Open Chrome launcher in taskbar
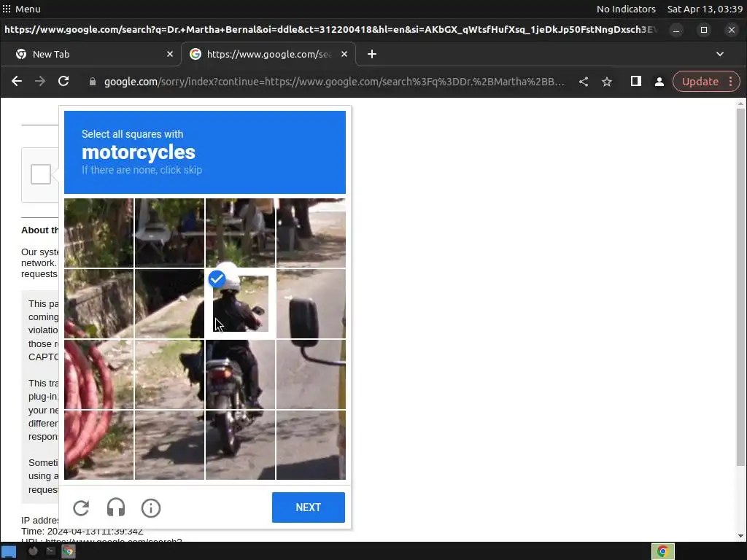The height and width of the screenshot is (560, 747). tap(69, 551)
